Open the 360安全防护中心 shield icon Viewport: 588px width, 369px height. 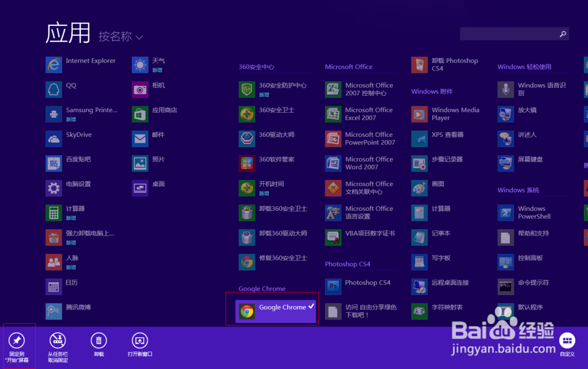click(x=247, y=89)
